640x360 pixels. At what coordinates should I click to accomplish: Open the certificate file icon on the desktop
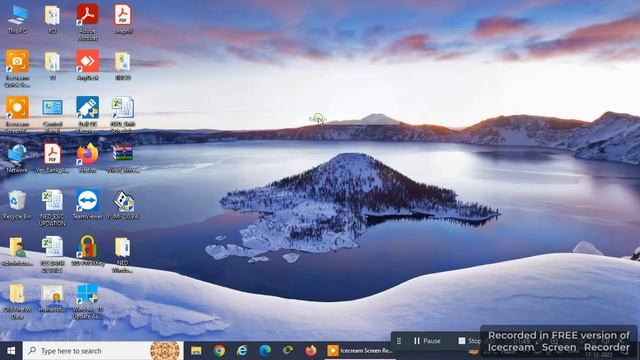click(52, 299)
